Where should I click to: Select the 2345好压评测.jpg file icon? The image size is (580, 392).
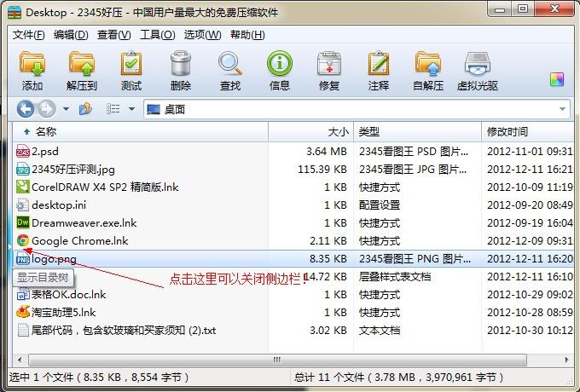pos(22,170)
